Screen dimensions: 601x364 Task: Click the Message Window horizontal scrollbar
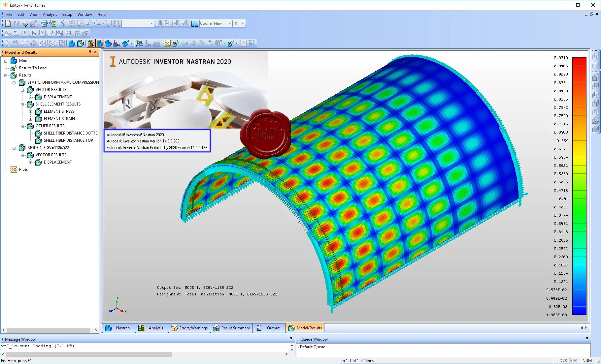click(x=89, y=354)
